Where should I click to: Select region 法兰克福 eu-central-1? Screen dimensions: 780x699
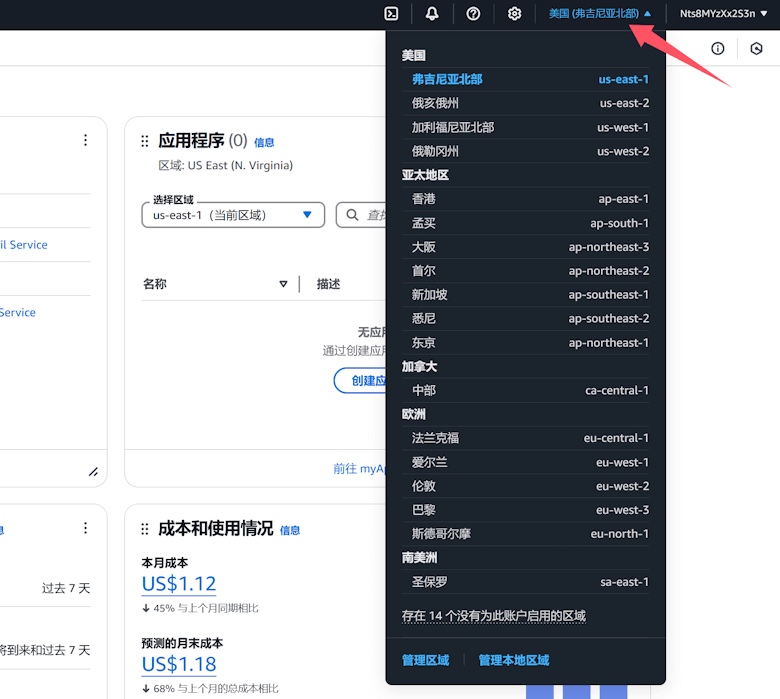pyautogui.click(x=525, y=438)
